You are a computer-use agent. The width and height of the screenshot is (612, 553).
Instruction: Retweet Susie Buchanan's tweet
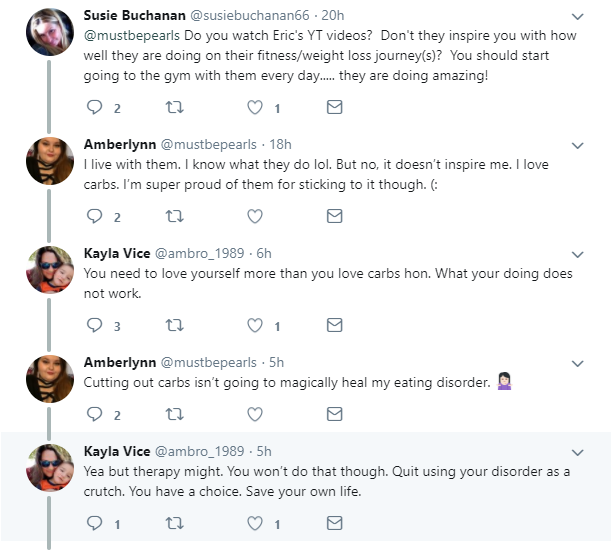click(x=174, y=107)
